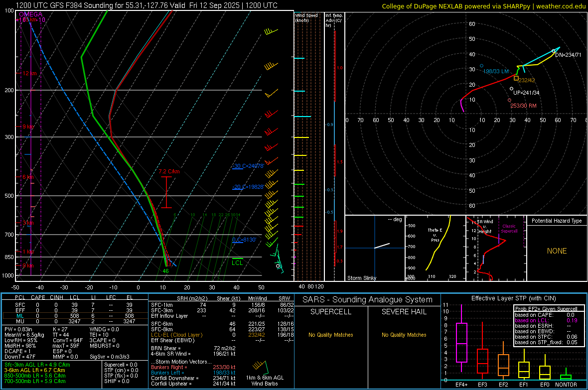Click the College of DuPage NEXLAB credit text

point(483,6)
